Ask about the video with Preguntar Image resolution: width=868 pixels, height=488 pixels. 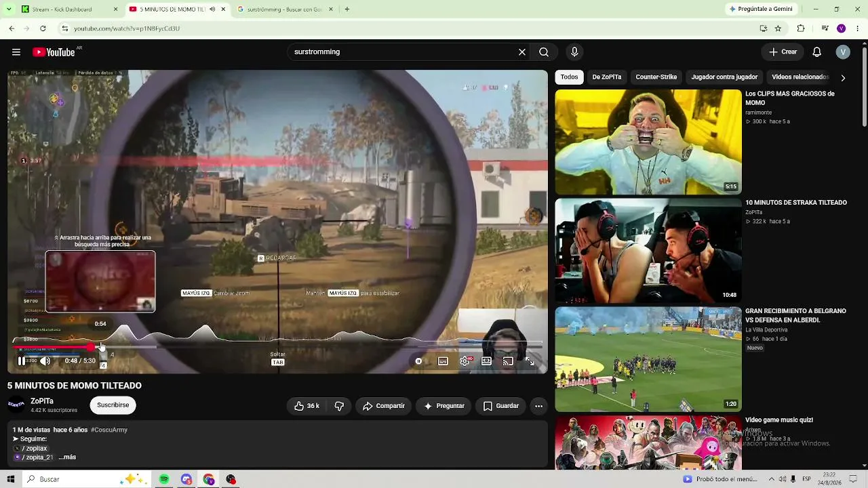pos(444,406)
